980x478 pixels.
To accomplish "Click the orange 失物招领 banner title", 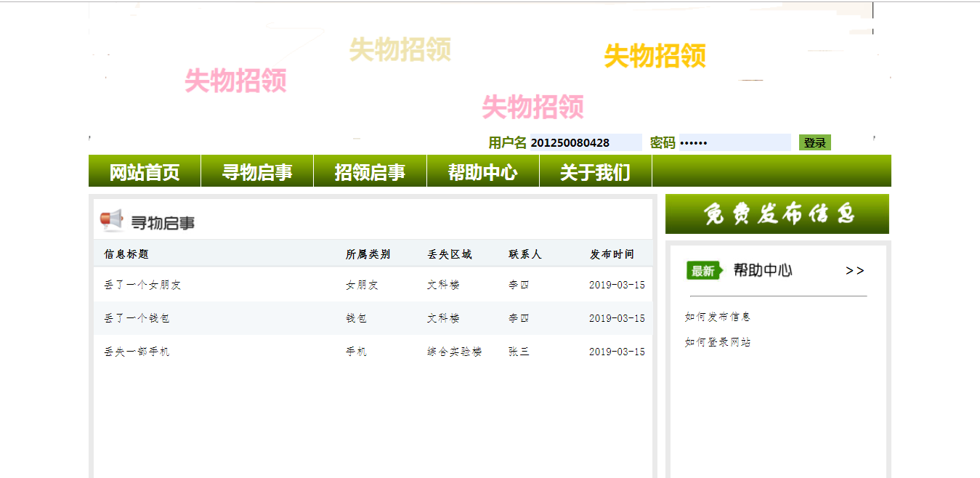I will [x=655, y=55].
